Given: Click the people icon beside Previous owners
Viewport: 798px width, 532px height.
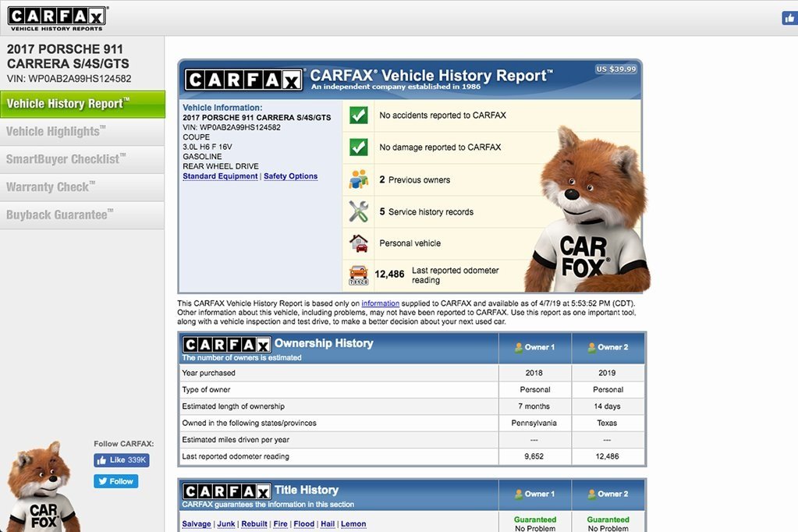Looking at the screenshot, I should [x=359, y=179].
